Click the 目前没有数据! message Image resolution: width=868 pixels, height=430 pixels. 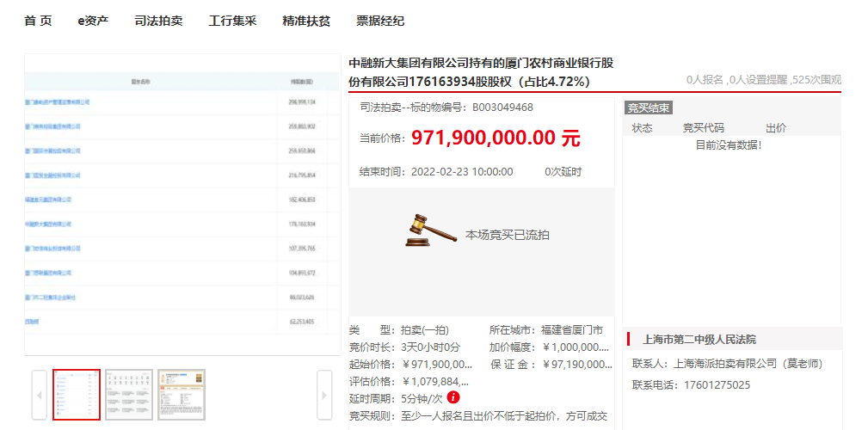pyautogui.click(x=729, y=145)
